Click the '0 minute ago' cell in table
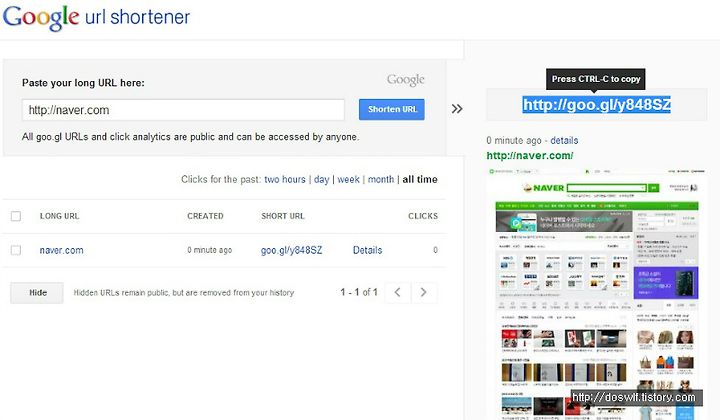The height and width of the screenshot is (420, 720). click(x=209, y=250)
